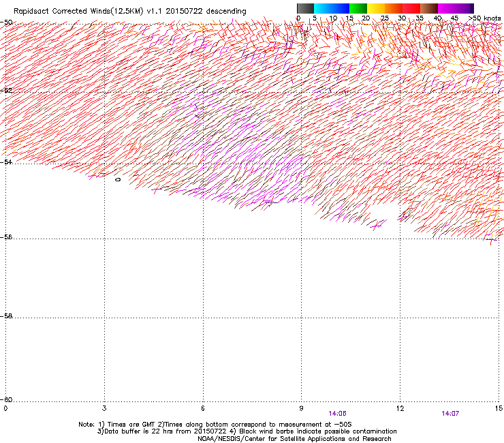Select the orange 25-30 knots color band

tap(394, 8)
